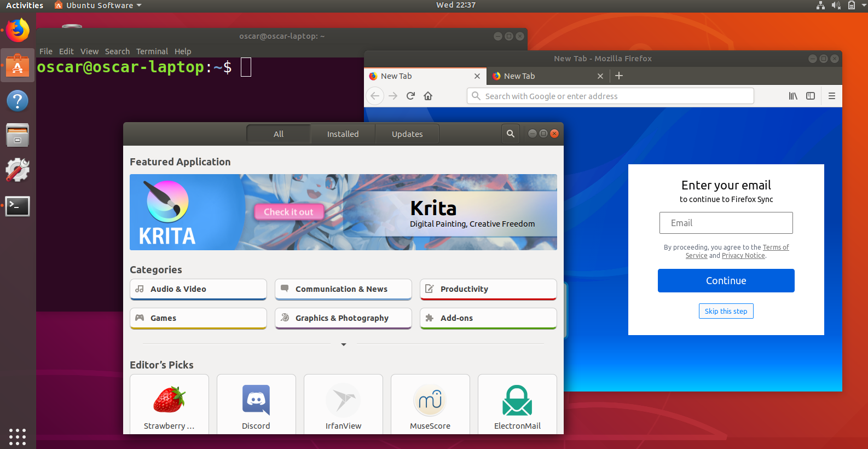Go forward in Firefox navigation bar
The width and height of the screenshot is (868, 449).
click(x=393, y=96)
